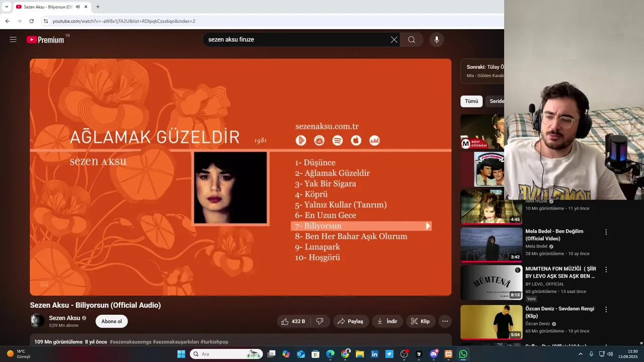
Task: Click the video player to pause
Action: point(240,177)
